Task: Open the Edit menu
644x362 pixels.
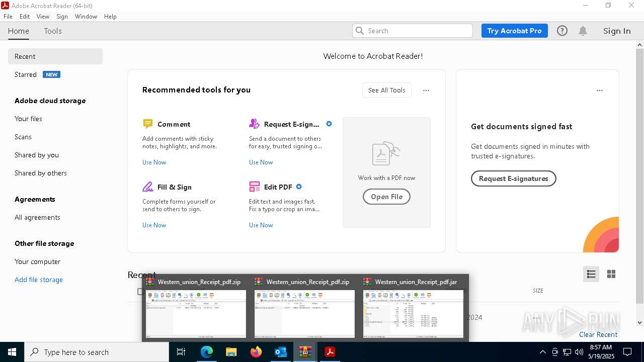Action: click(x=25, y=17)
